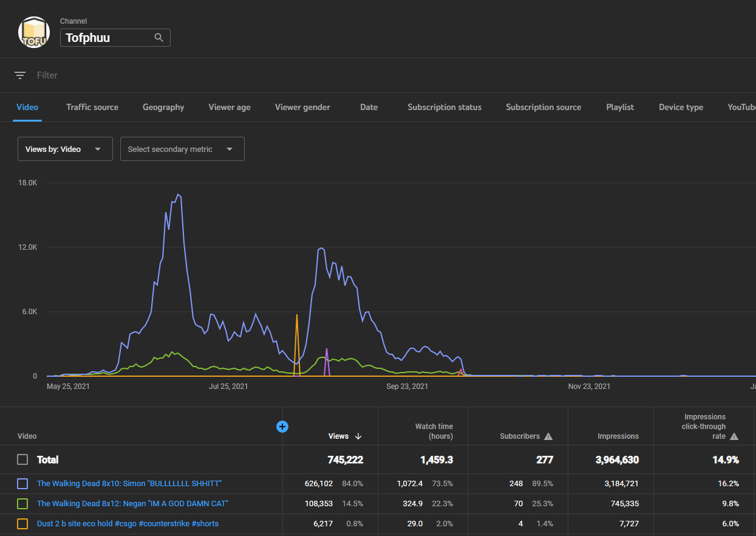Viewport: 756px width, 536px height.
Task: Click the 9.8% click-through rate cell
Action: 730,504
